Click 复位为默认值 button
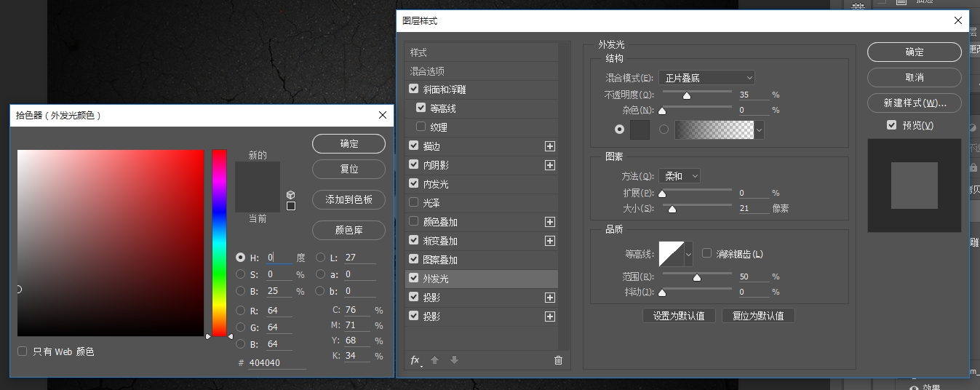Image resolution: width=980 pixels, height=390 pixels. pyautogui.click(x=758, y=316)
